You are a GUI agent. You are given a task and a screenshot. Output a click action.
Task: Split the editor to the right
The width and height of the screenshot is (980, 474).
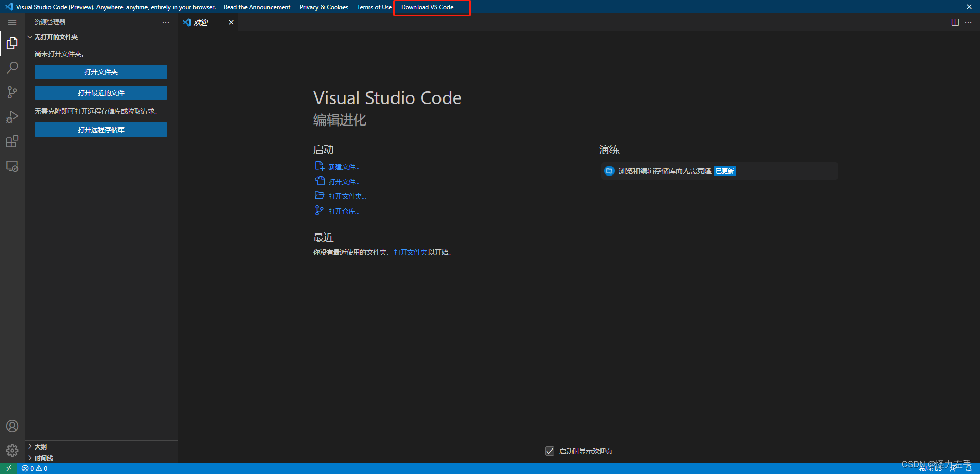coord(955,22)
